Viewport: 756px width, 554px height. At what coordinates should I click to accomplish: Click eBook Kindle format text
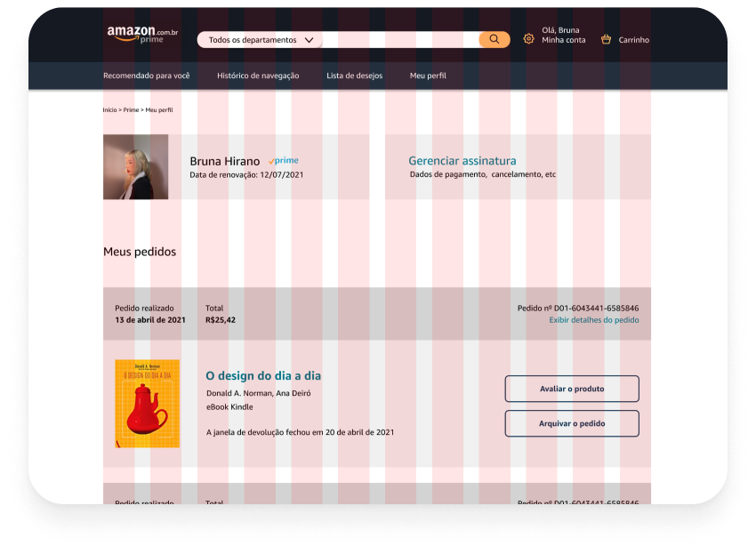(x=229, y=407)
